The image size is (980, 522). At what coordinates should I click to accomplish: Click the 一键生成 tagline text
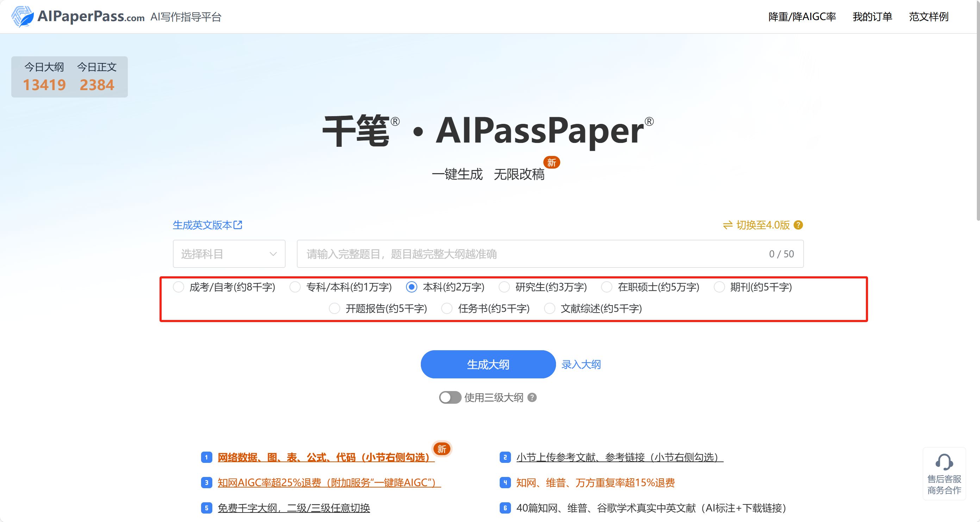[x=457, y=174]
